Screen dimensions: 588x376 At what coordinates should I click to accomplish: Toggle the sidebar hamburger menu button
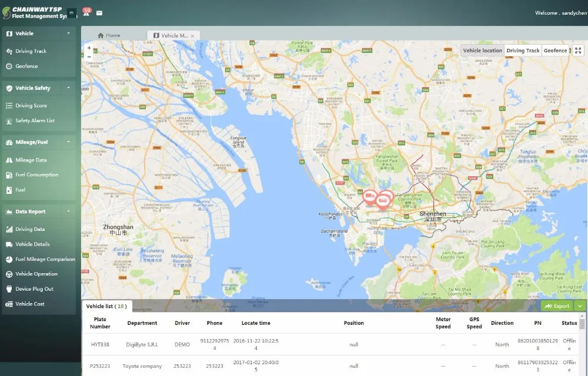pyautogui.click(x=71, y=13)
